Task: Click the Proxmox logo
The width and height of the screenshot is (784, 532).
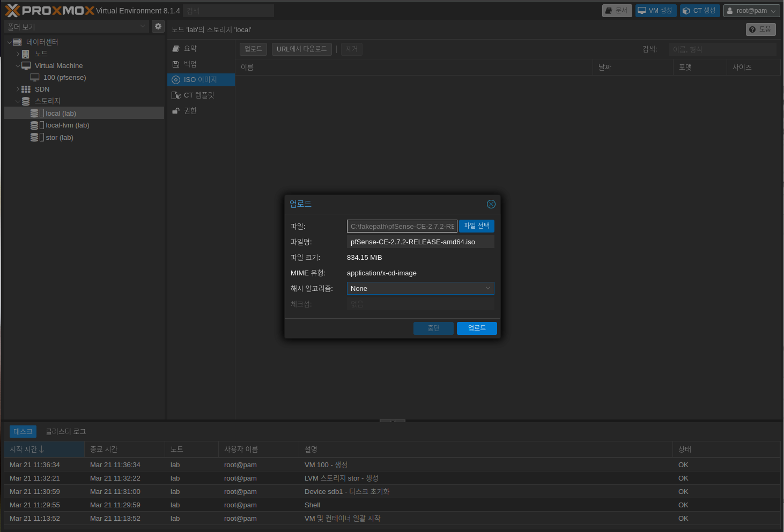Action: pyautogui.click(x=49, y=10)
